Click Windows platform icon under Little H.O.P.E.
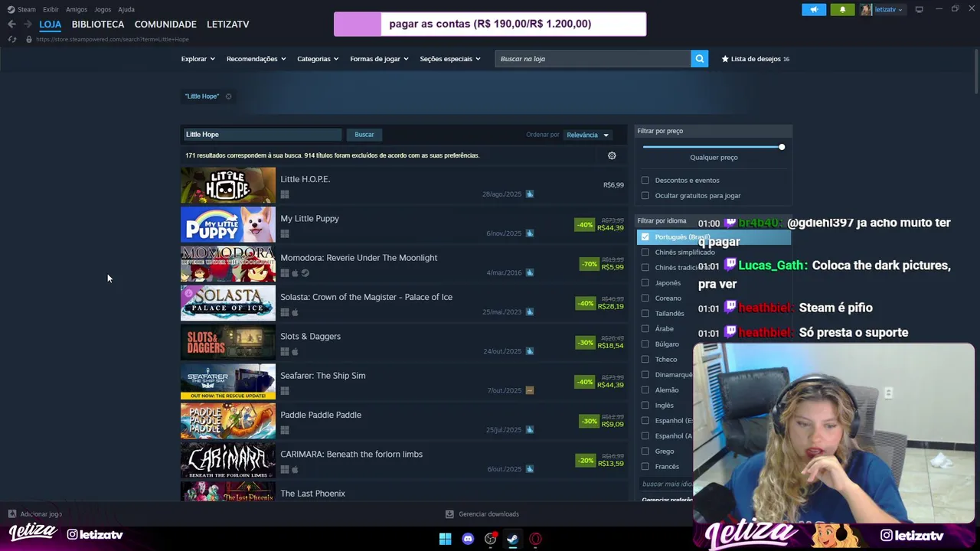Screen dimensions: 980x551 (285, 194)
